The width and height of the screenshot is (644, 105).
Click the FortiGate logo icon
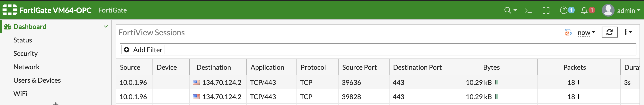point(9,10)
